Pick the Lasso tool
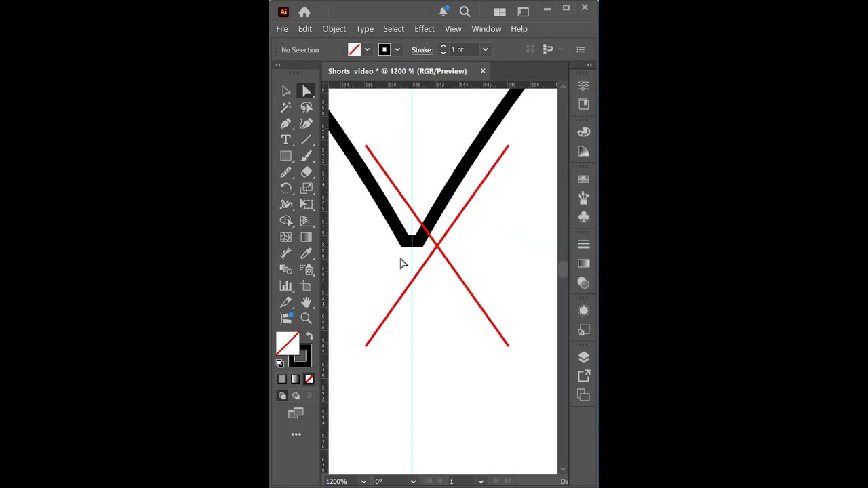Viewport: 868px width, 488px height. [307, 107]
